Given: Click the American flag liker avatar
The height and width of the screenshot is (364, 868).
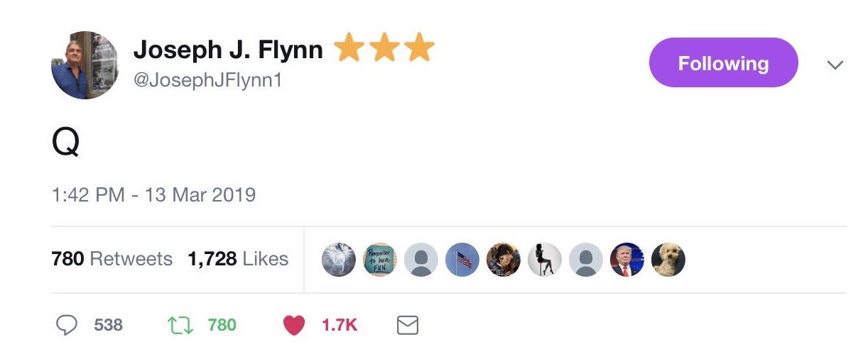Looking at the screenshot, I should coord(462,260).
